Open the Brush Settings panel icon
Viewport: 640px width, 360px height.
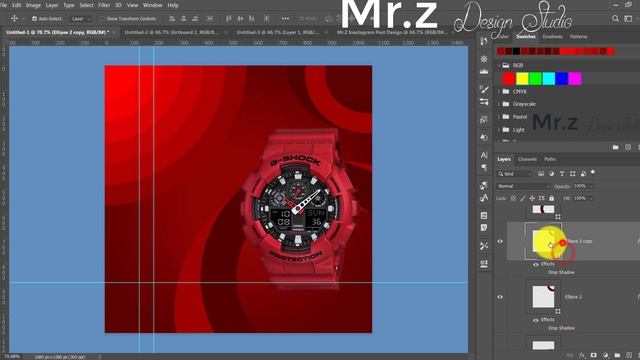coord(484,89)
